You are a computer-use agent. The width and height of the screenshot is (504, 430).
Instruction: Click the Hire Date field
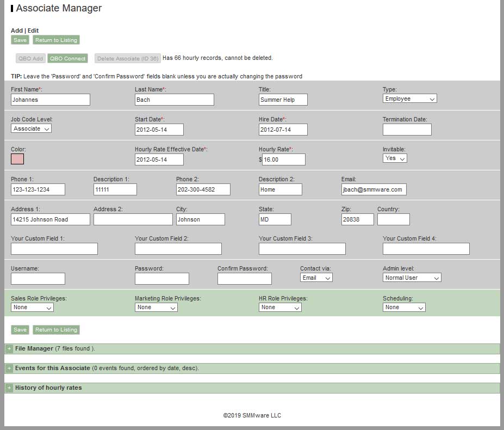coord(283,130)
